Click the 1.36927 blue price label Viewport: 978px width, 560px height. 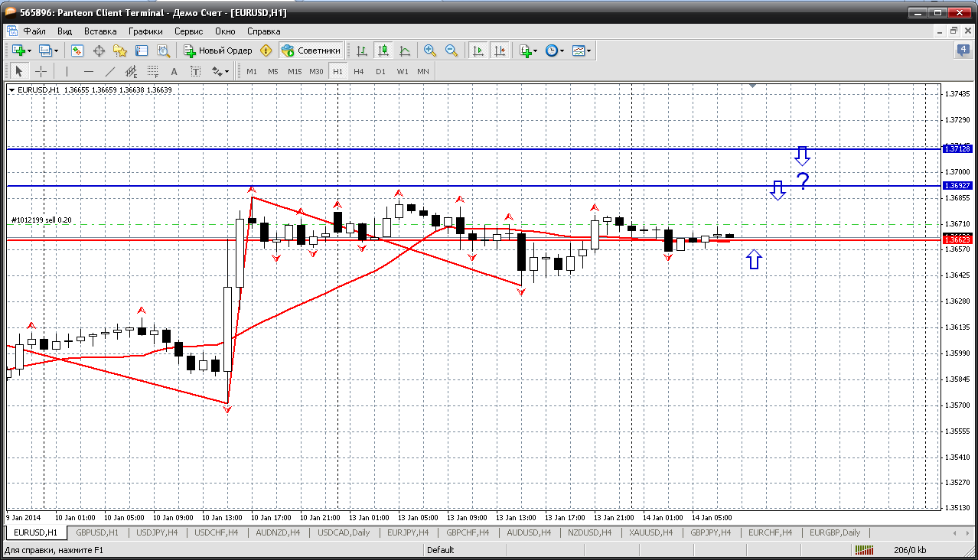pyautogui.click(x=958, y=186)
